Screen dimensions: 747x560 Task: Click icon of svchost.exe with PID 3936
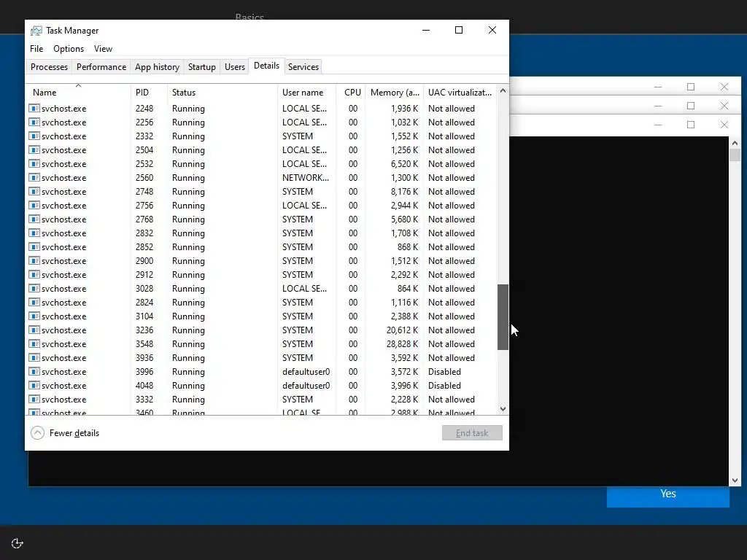click(34, 357)
